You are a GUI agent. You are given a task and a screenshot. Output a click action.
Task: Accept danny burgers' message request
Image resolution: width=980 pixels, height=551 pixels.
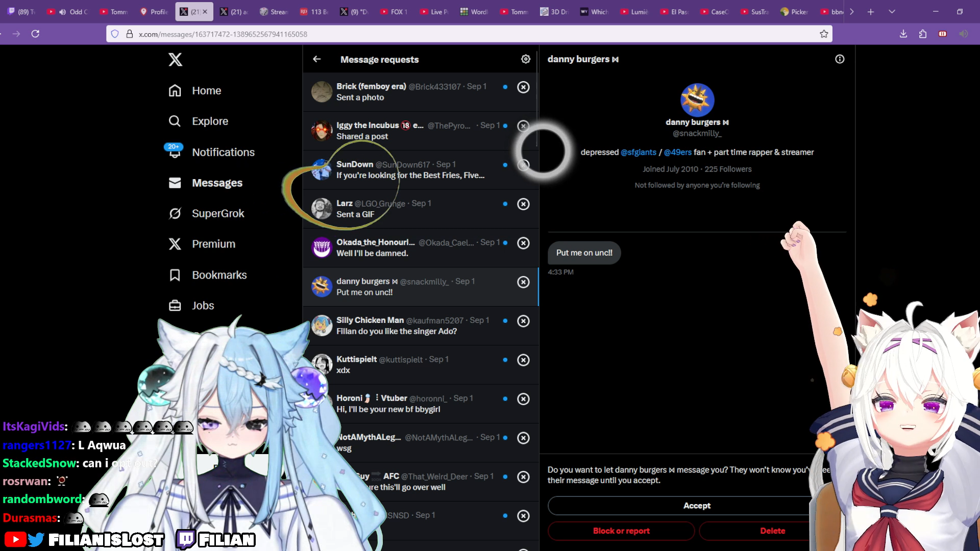(696, 506)
